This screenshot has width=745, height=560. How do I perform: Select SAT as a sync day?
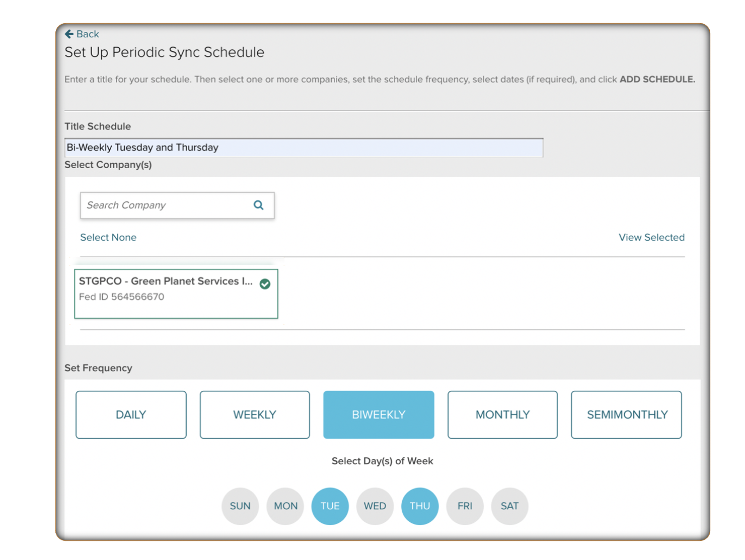click(x=509, y=506)
